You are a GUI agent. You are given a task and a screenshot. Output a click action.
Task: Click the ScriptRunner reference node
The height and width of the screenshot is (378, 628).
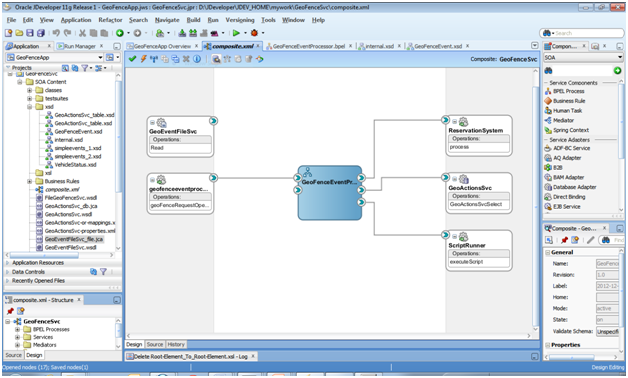pos(479,251)
